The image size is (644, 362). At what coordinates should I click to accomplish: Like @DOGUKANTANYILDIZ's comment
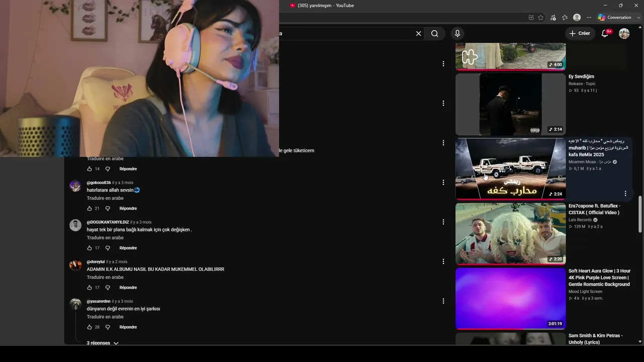(90, 248)
